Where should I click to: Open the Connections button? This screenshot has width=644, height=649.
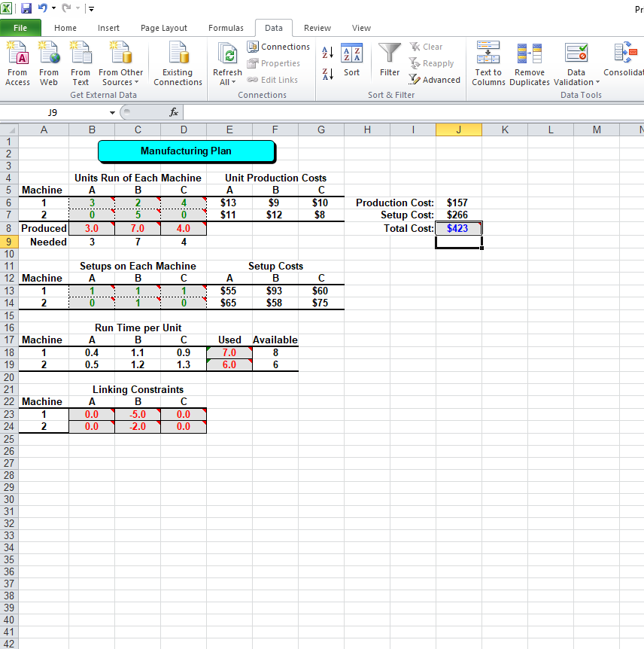(278, 47)
